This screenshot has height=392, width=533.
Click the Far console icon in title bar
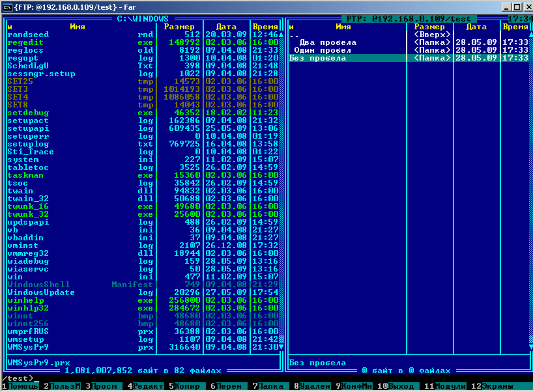pos(7,7)
